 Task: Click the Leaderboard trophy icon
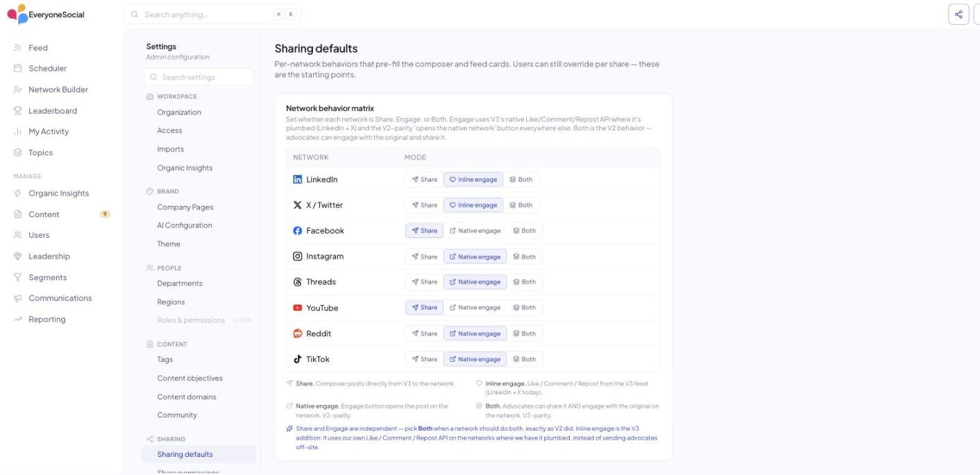[x=18, y=111]
